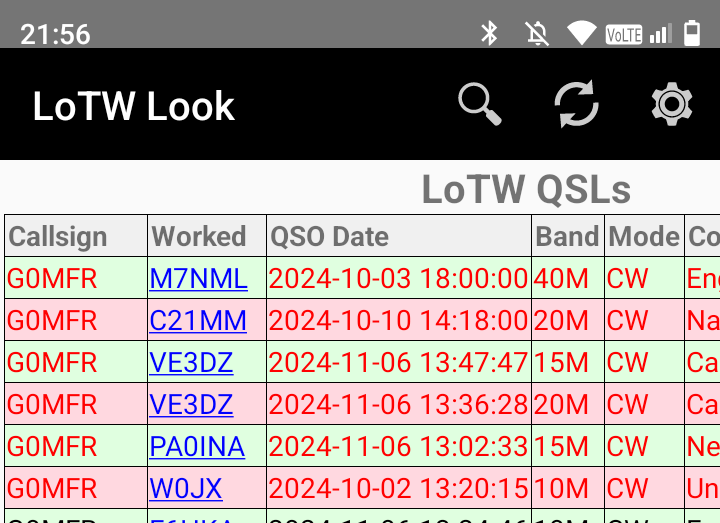Select the Band column header

tap(568, 236)
